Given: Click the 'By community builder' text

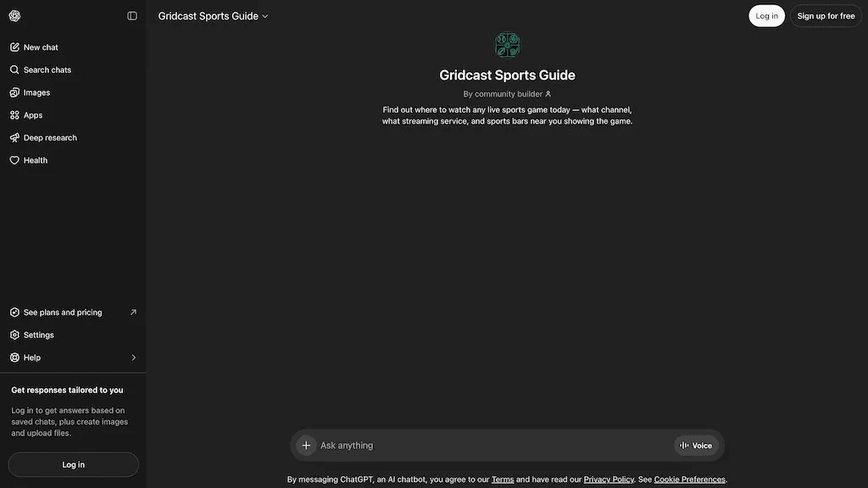Looking at the screenshot, I should click(503, 94).
